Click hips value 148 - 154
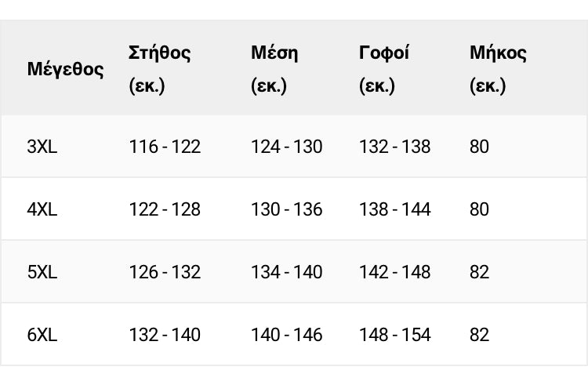Image resolution: width=588 pixels, height=385 pixels. click(x=395, y=334)
